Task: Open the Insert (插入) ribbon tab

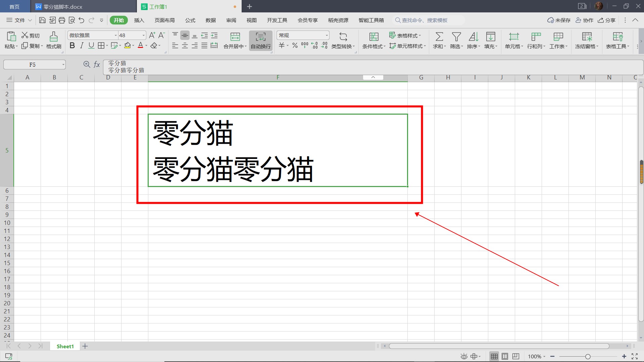Action: click(x=139, y=20)
